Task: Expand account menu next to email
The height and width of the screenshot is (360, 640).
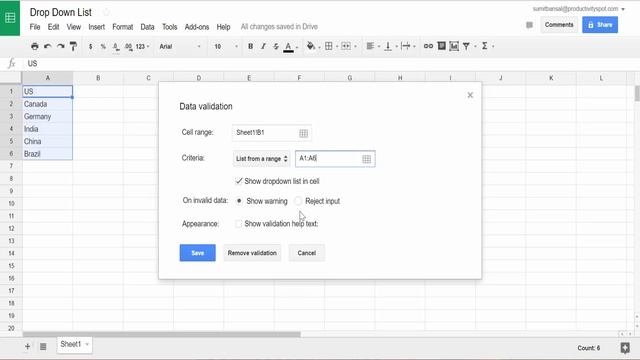Action: (x=623, y=9)
